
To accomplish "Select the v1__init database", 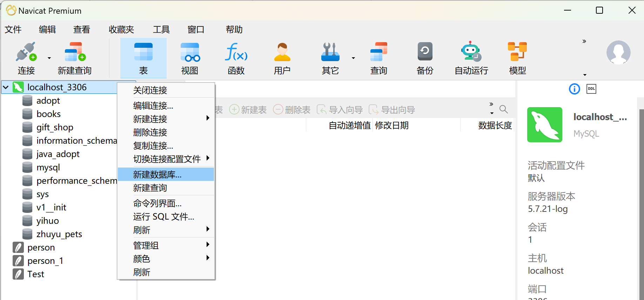I will [x=51, y=208].
